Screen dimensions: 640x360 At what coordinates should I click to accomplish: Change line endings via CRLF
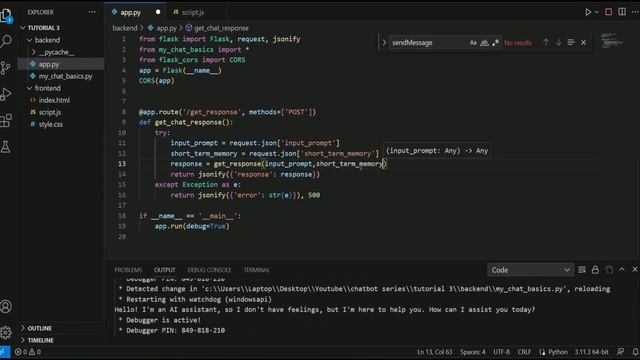click(x=524, y=352)
